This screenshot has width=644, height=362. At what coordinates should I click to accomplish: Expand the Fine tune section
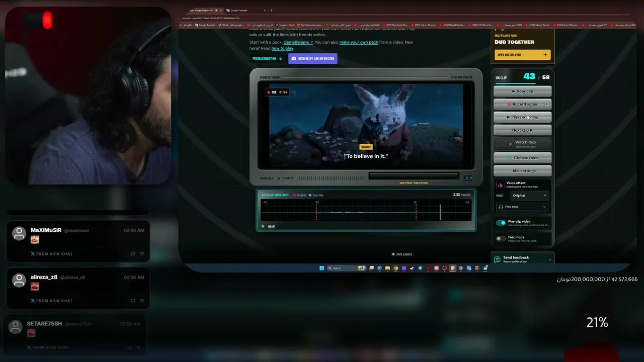click(x=522, y=207)
